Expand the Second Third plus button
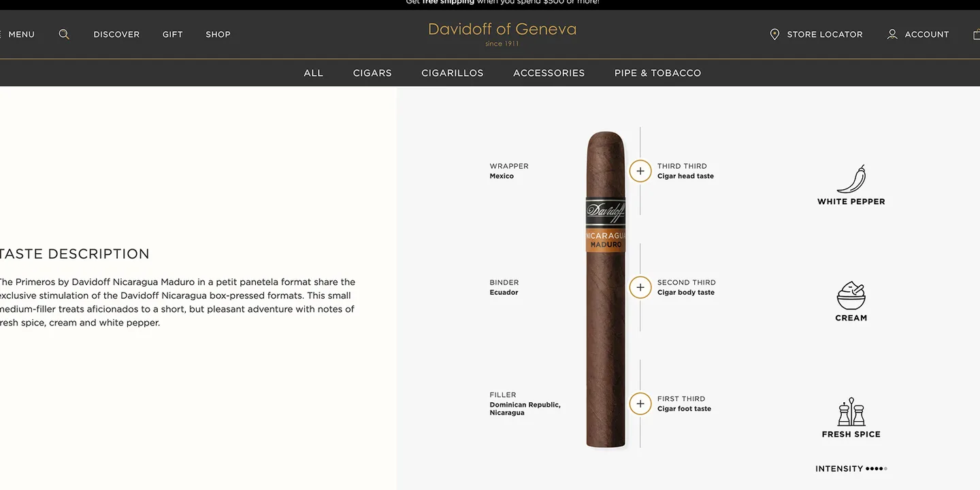The image size is (980, 490). tap(640, 287)
